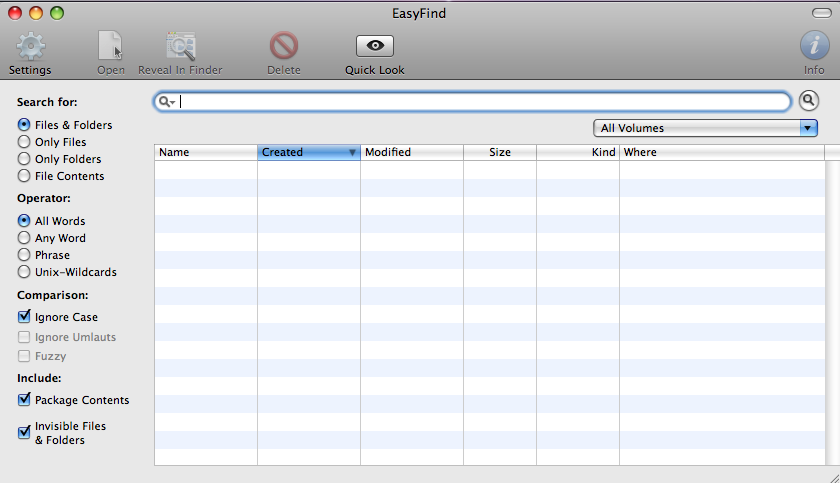Select the Unix-Wildcards operator
Screen dimensions: 840x483
point(24,272)
